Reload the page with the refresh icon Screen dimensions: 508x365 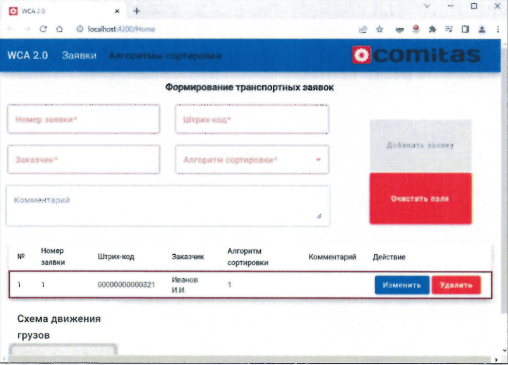[x=43, y=29]
